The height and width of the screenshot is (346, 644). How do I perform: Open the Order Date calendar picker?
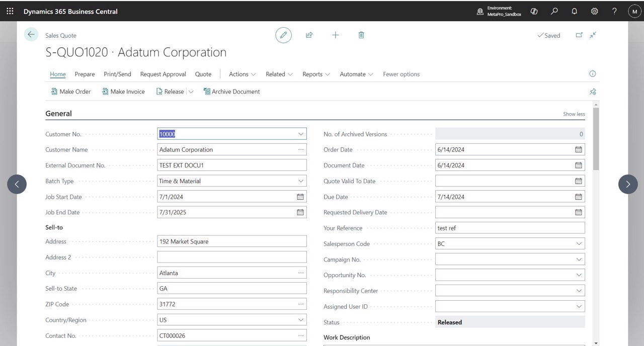pos(579,149)
